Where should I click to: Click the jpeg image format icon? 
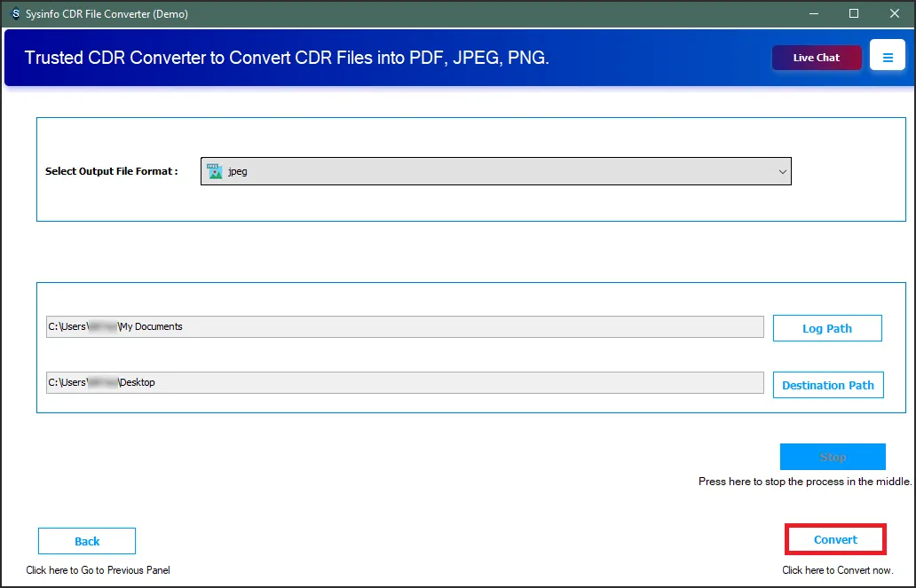pyautogui.click(x=215, y=171)
